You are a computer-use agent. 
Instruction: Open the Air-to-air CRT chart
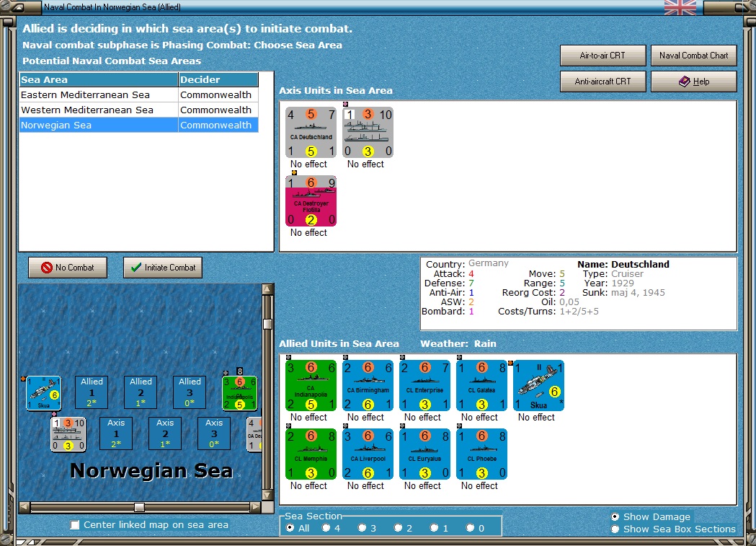(602, 56)
